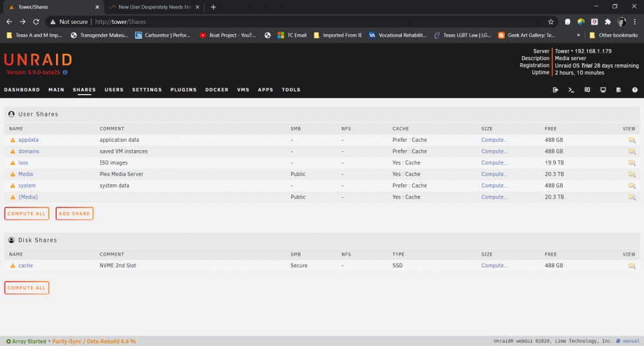This screenshot has width=644, height=346.
Task: Open the system share link
Action: point(26,186)
